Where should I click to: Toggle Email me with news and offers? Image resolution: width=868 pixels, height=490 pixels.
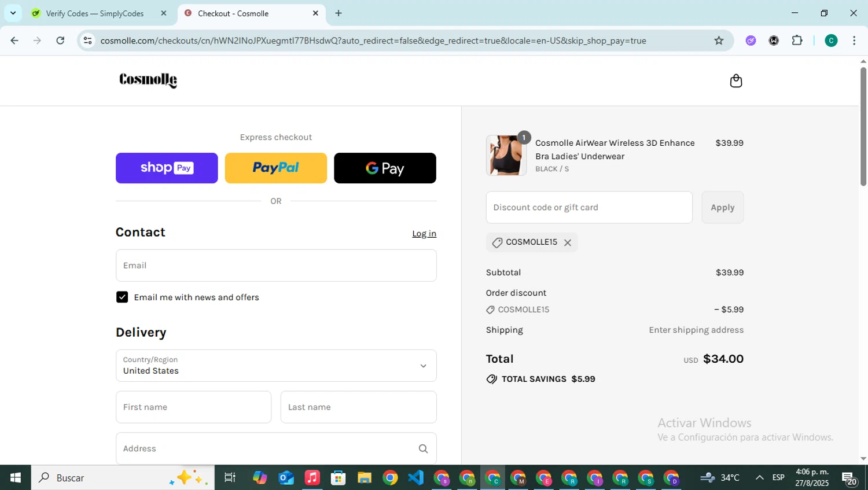click(x=122, y=297)
